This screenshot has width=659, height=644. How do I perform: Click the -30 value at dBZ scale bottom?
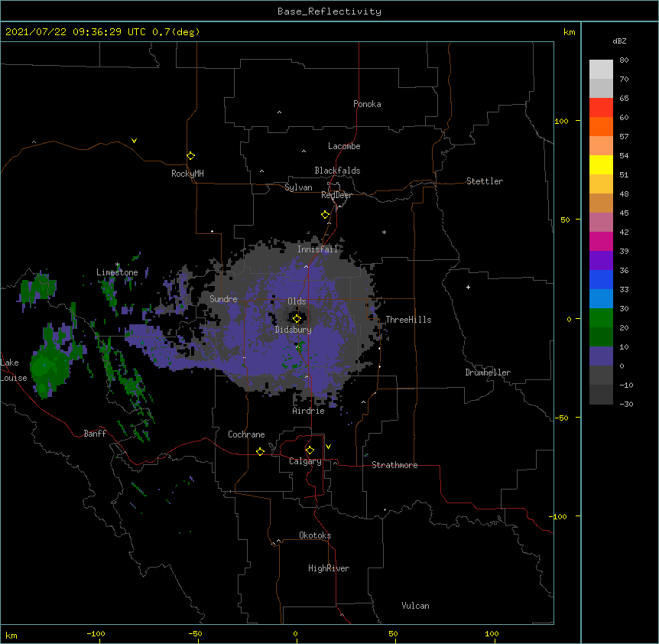coord(626,404)
